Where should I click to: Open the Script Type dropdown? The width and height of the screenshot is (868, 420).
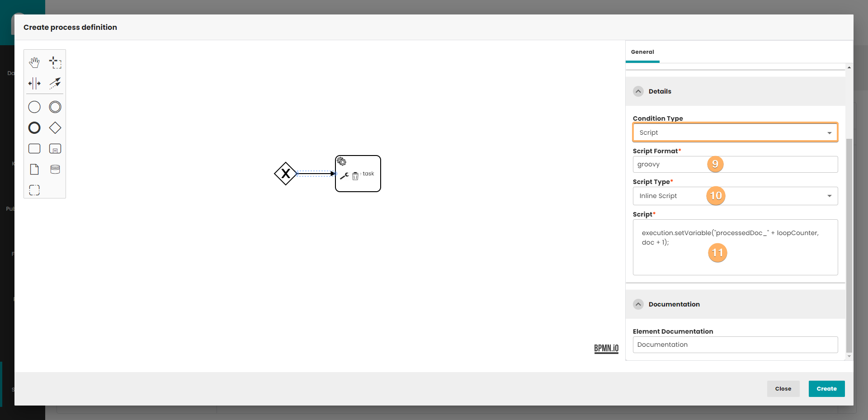point(735,196)
